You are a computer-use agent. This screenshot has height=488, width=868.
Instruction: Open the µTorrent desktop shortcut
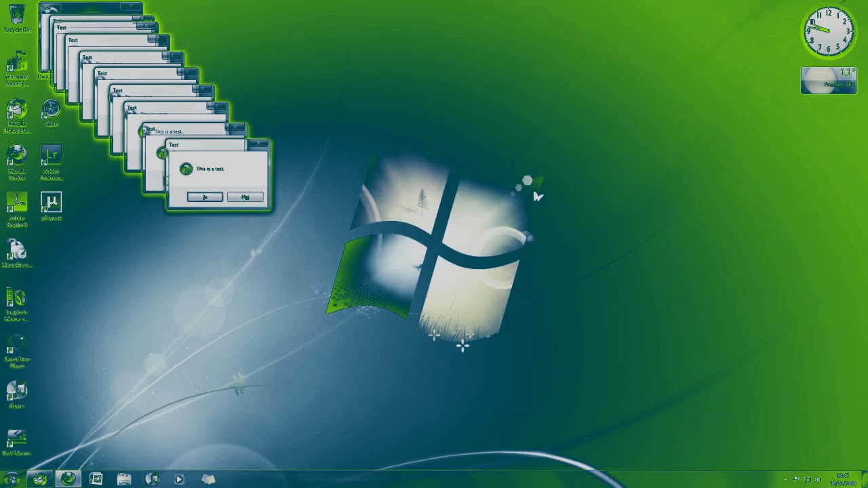[51, 207]
